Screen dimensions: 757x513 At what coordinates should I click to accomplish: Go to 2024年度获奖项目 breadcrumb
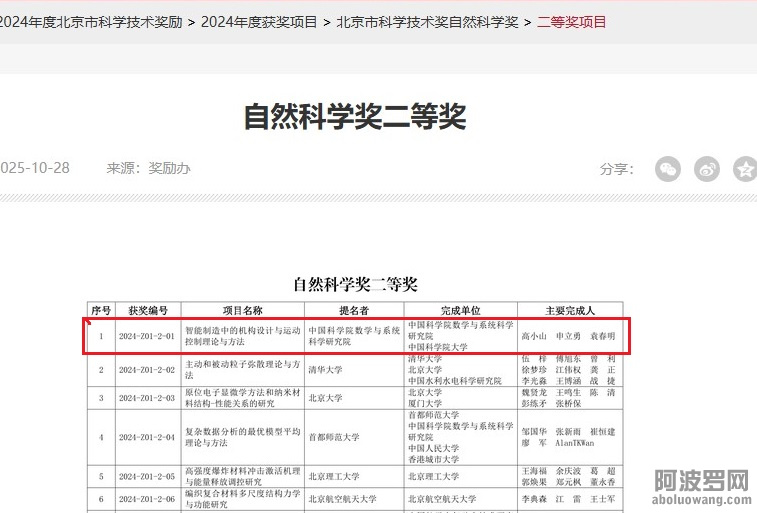point(259,21)
